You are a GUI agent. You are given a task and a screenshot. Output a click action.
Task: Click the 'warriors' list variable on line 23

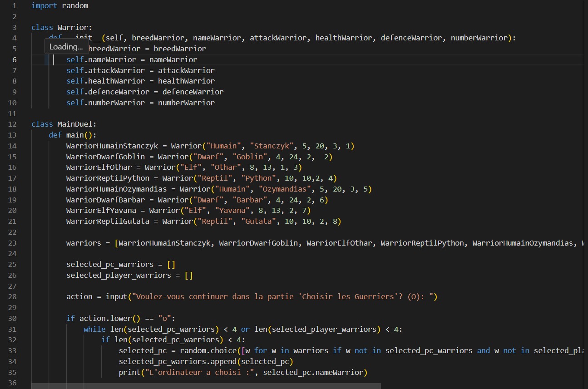pos(84,243)
